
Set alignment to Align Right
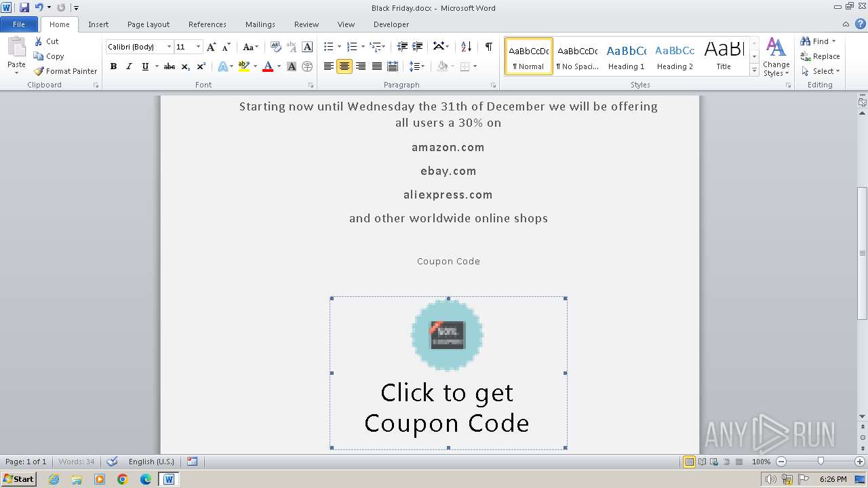pyautogui.click(x=361, y=66)
